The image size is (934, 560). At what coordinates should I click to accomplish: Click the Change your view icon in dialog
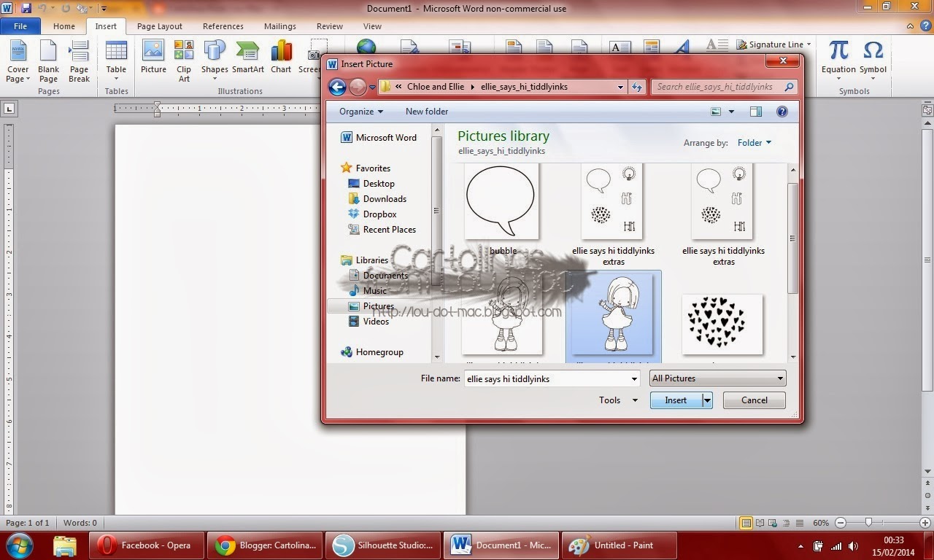click(x=716, y=112)
